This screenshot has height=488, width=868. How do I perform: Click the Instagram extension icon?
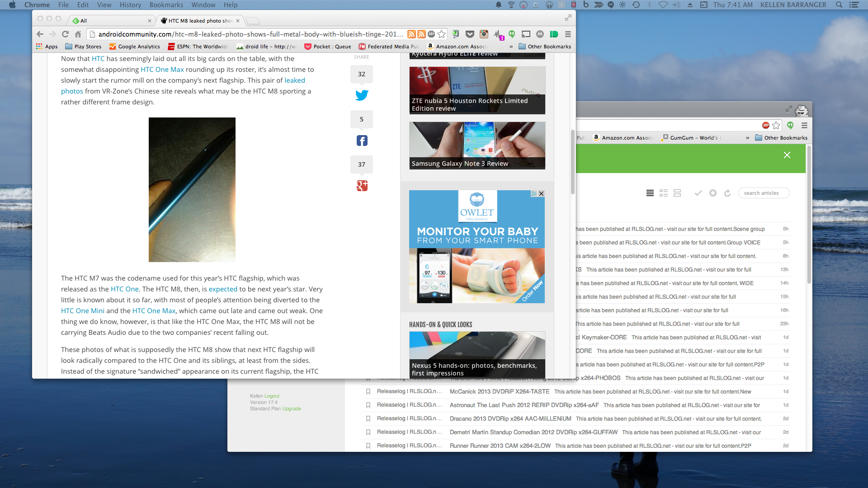[484, 34]
